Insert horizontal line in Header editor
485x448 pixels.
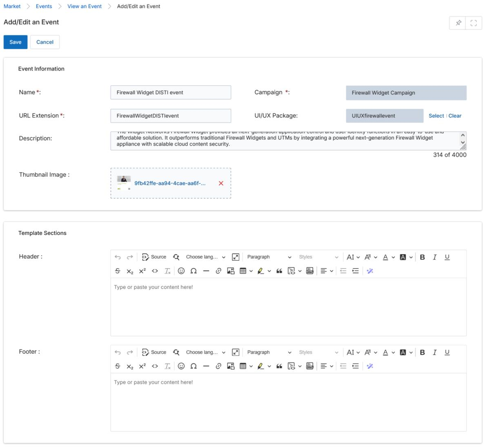tap(206, 271)
